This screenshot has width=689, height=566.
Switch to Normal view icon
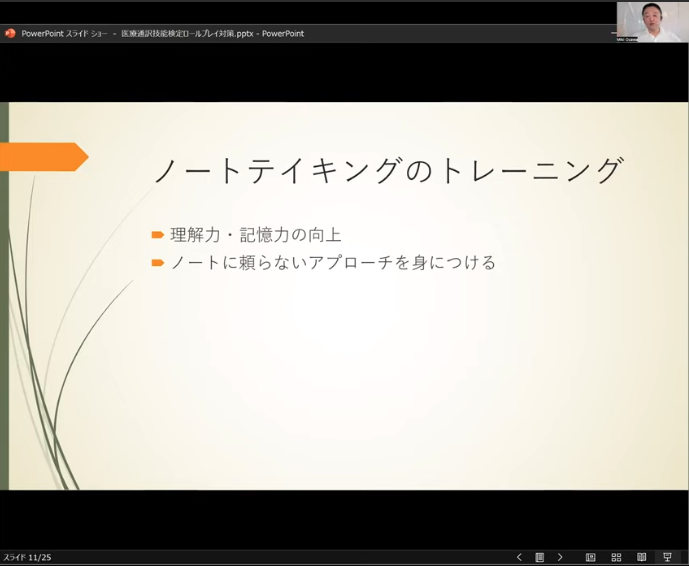591,557
